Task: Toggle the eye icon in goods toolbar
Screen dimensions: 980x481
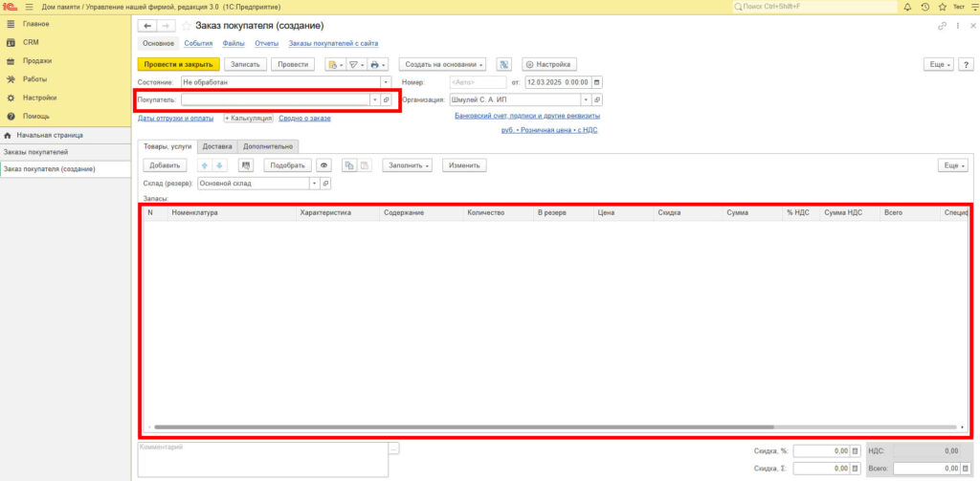Action: point(323,165)
